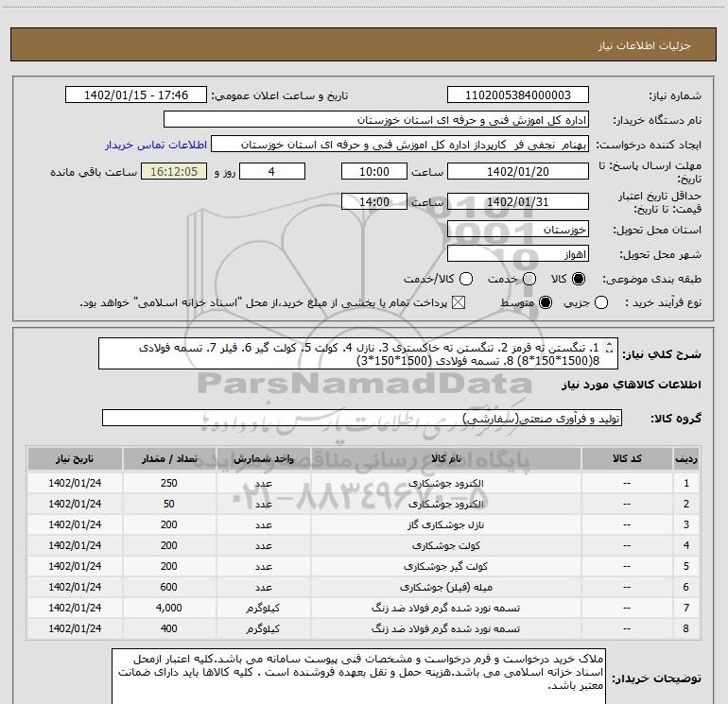Select the نازل جوشکاری گاز item

pyautogui.click(x=445, y=524)
